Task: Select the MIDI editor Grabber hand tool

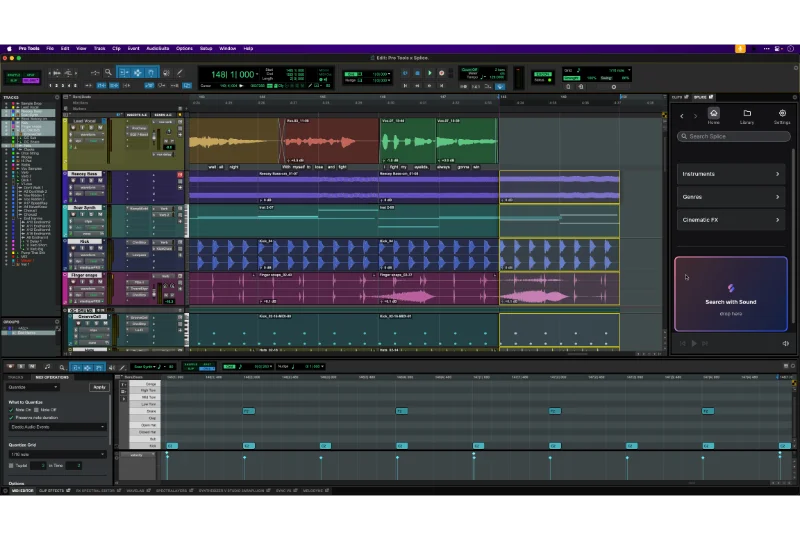Action: click(99, 367)
